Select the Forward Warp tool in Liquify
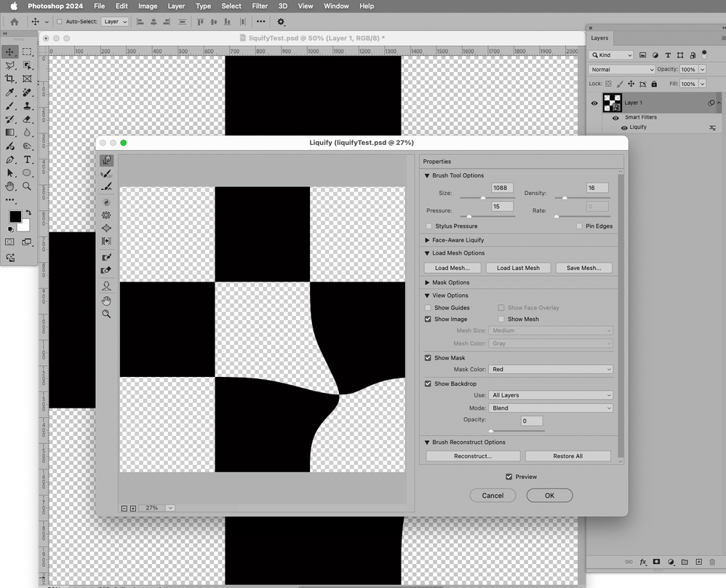This screenshot has width=726, height=588. [106, 160]
